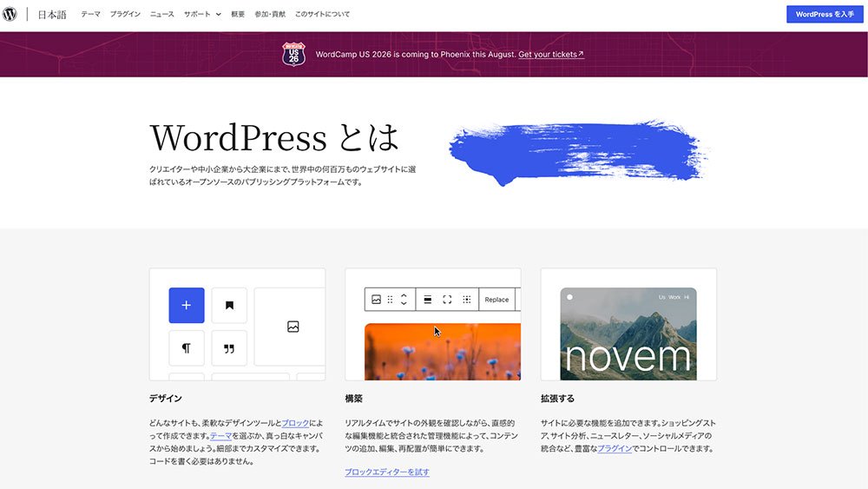Follow the ブロック link in design text
Screen dimensions: 868x489
(296, 423)
